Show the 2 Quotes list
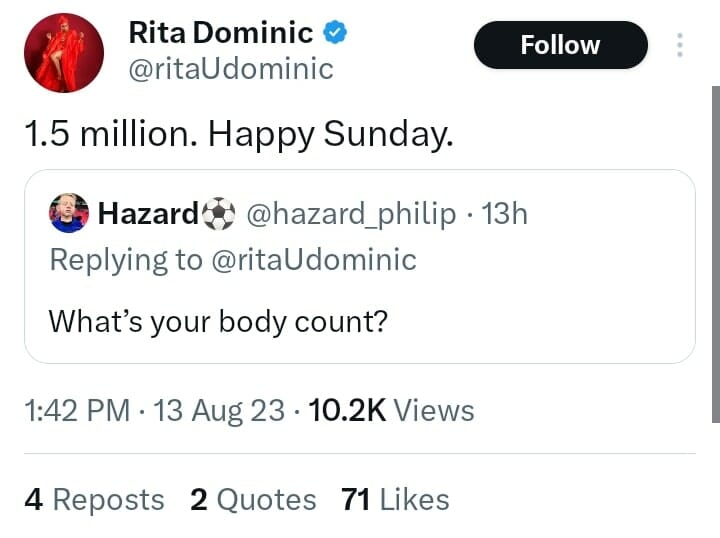 (x=253, y=499)
